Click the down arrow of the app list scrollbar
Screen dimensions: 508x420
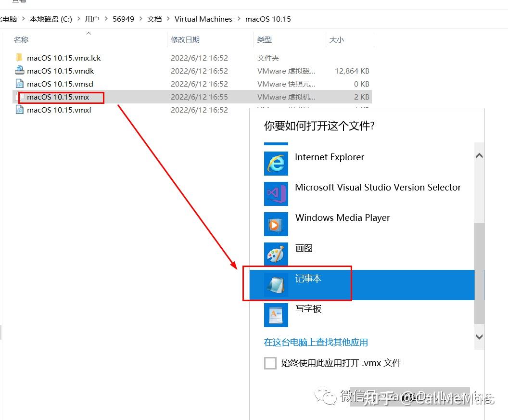click(479, 337)
